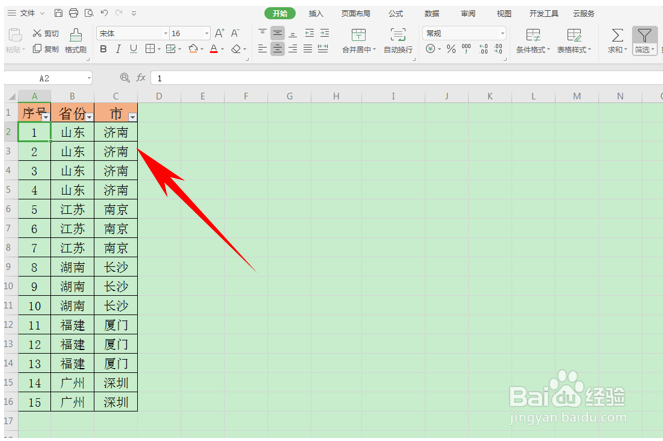Screen dimensions: 663x441
Task: Click the AutoSum (求和) button
Action: tap(617, 41)
